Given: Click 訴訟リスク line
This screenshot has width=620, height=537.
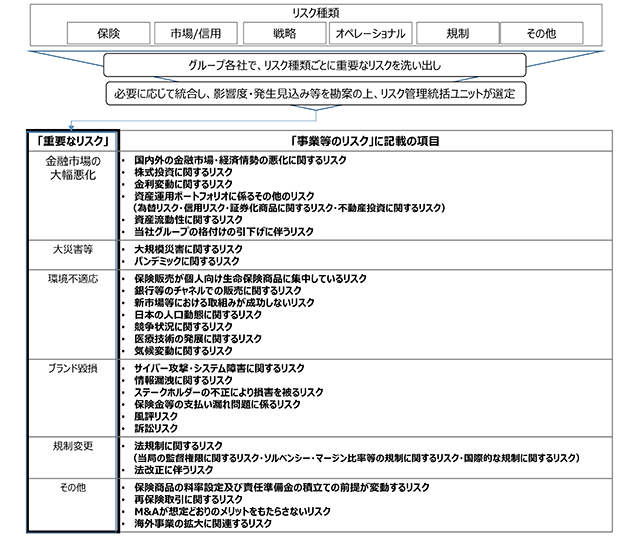Looking at the screenshot, I should (x=156, y=428).
